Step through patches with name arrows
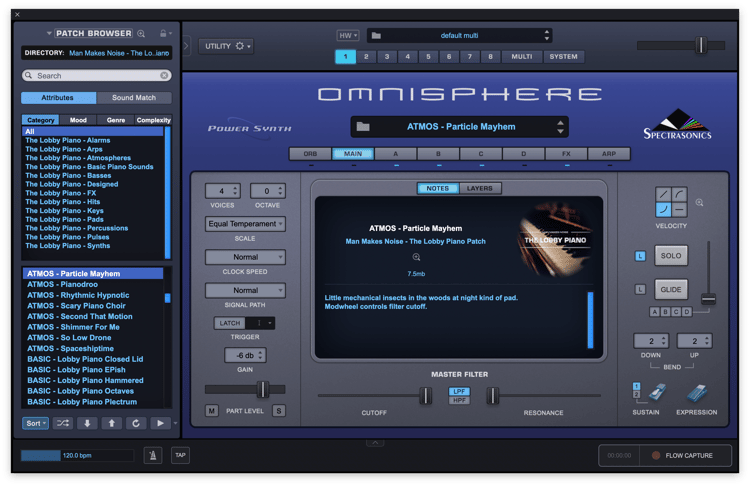Image resolution: width=750 pixels, height=486 pixels. (560, 127)
